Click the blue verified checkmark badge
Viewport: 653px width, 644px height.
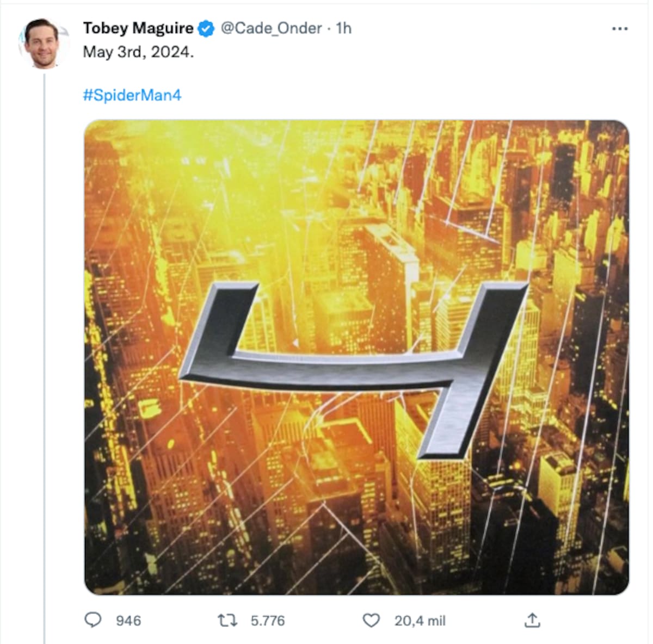(206, 28)
